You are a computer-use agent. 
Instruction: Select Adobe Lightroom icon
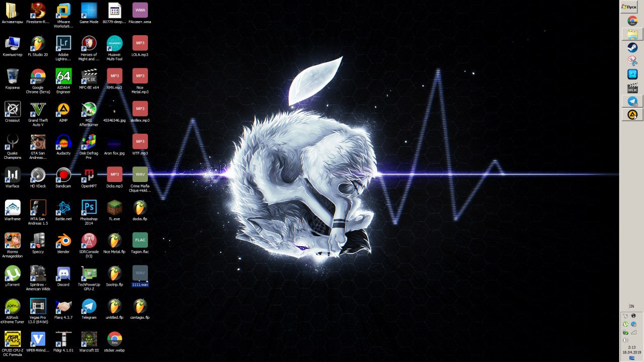63,48
